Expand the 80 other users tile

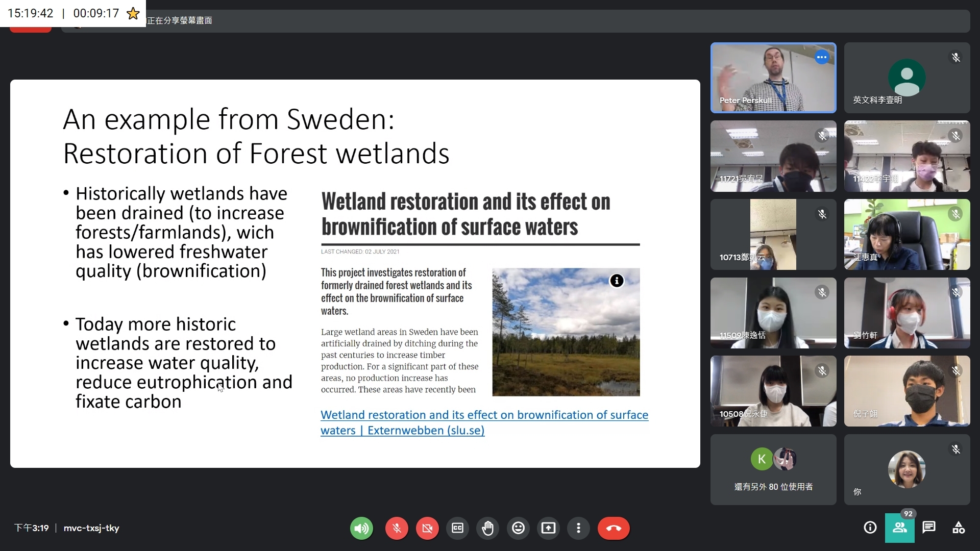pyautogui.click(x=773, y=469)
